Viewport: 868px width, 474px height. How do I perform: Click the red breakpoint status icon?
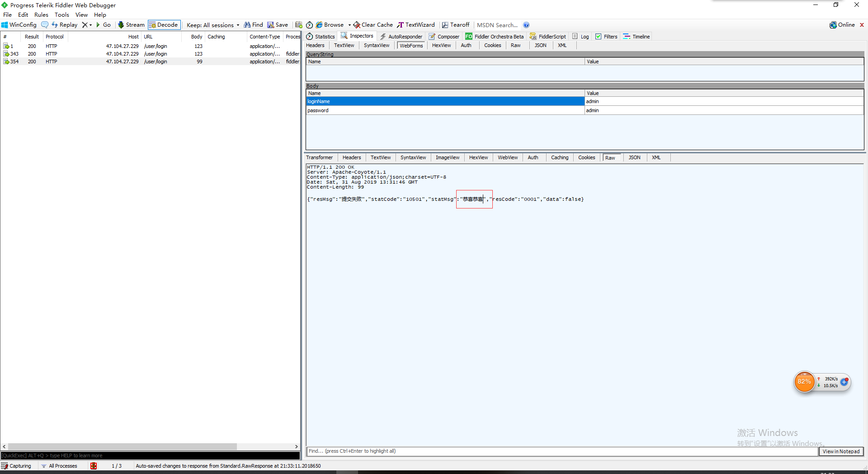[x=94, y=466]
